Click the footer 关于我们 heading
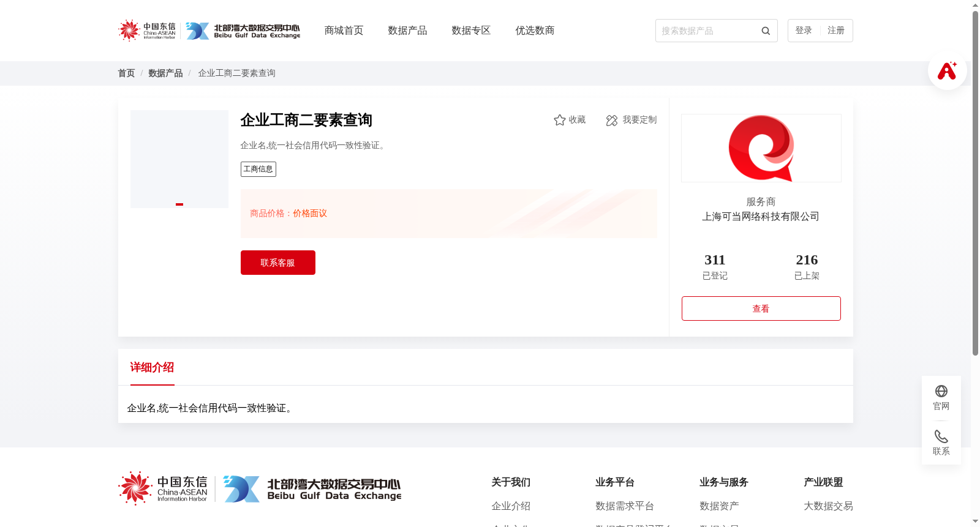This screenshot has width=980, height=527. click(x=511, y=482)
